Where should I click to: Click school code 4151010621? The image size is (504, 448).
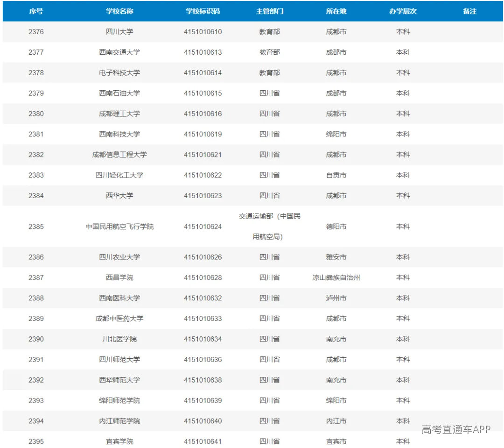click(x=203, y=155)
